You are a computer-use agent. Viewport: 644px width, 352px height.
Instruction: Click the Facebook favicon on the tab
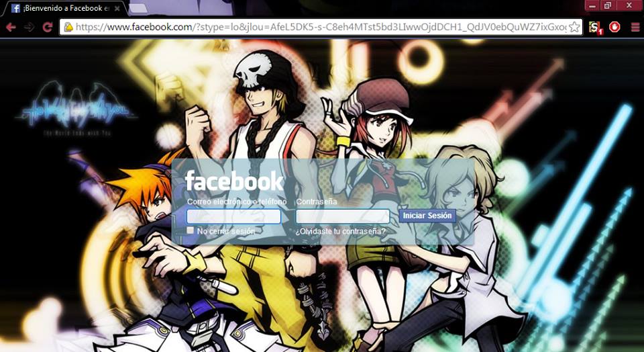pos(15,8)
